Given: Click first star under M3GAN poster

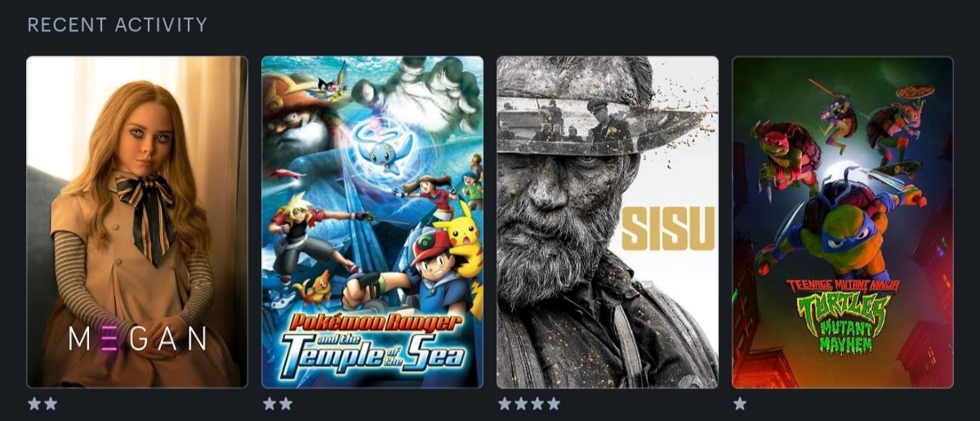Looking at the screenshot, I should 35,403.
